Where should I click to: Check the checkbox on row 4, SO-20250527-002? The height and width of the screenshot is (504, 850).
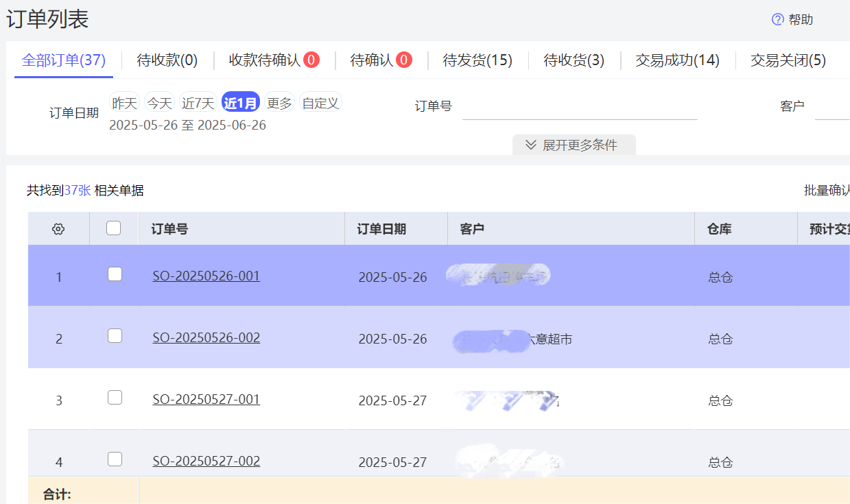point(114,459)
